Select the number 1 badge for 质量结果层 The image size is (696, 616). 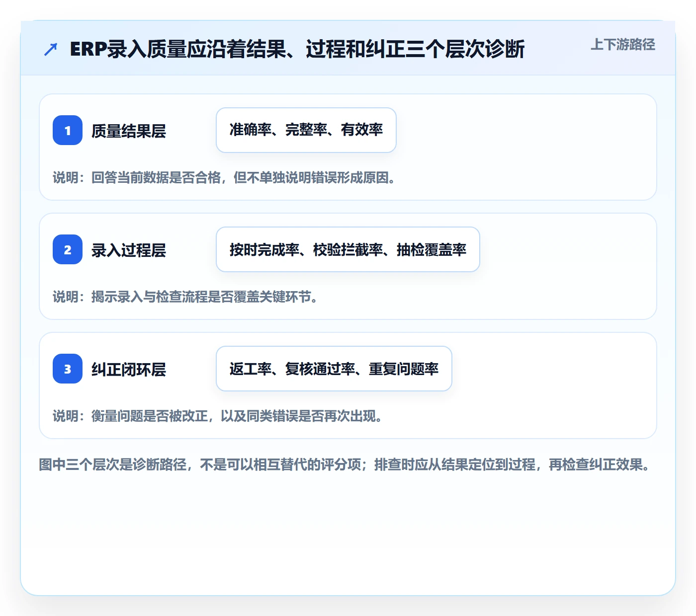[x=68, y=130]
